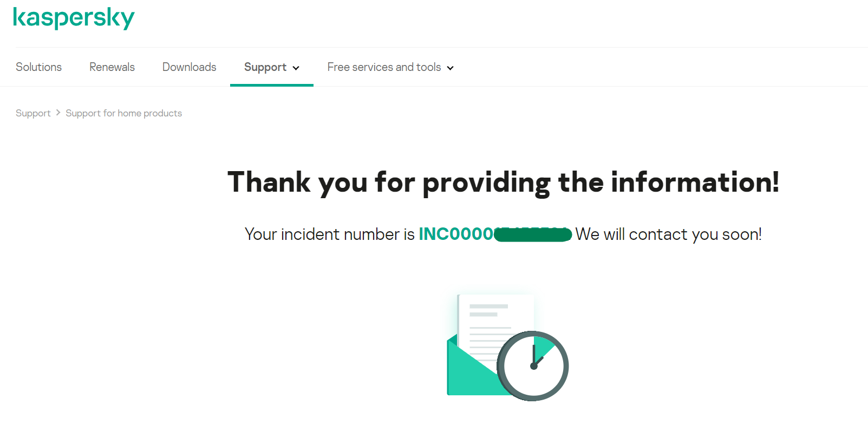The height and width of the screenshot is (424, 868).
Task: Select the Support tab label
Action: pos(265,67)
